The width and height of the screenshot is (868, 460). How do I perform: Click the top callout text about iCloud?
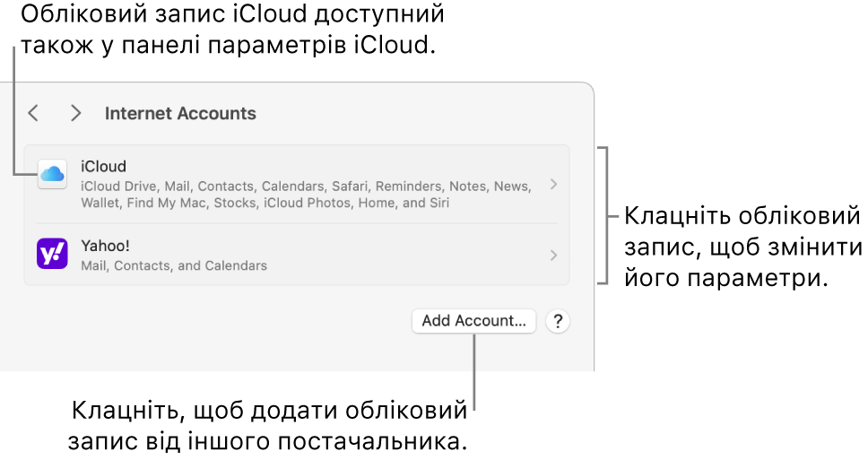[232, 30]
